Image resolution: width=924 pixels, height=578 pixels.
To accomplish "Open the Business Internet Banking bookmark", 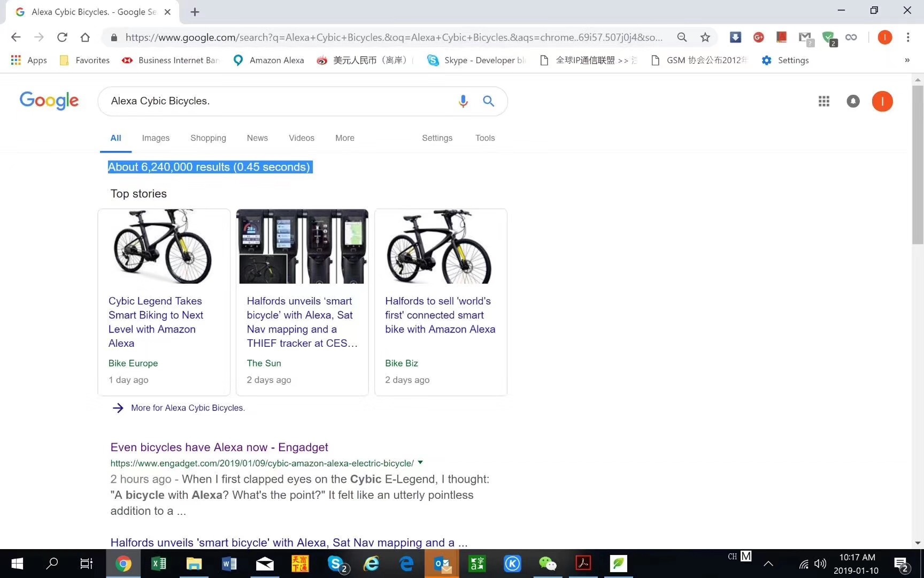I will (171, 60).
